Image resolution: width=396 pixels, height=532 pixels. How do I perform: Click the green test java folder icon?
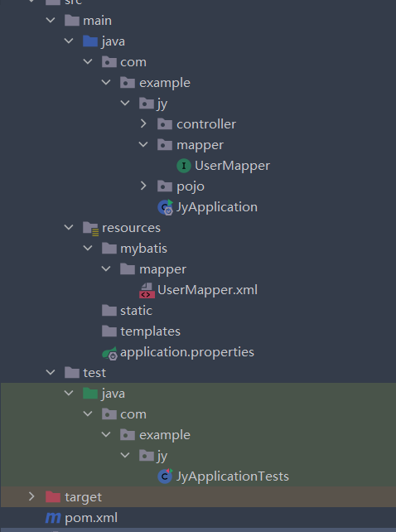(x=90, y=394)
